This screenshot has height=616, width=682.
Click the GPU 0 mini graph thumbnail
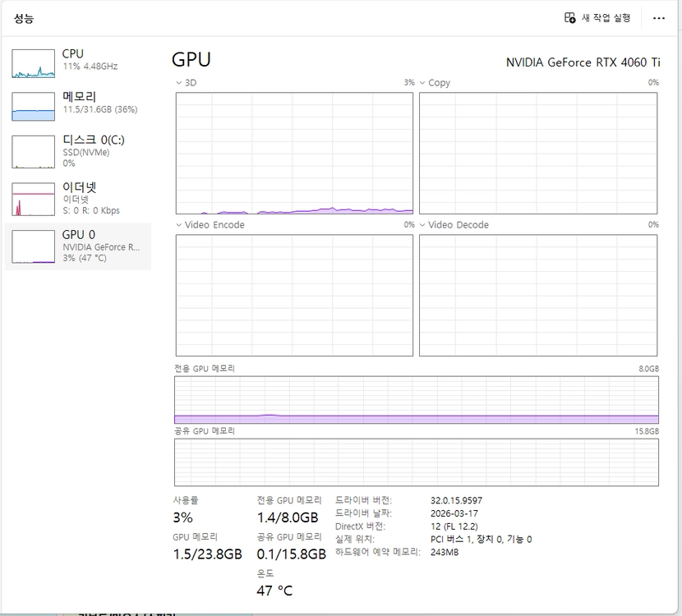click(33, 247)
